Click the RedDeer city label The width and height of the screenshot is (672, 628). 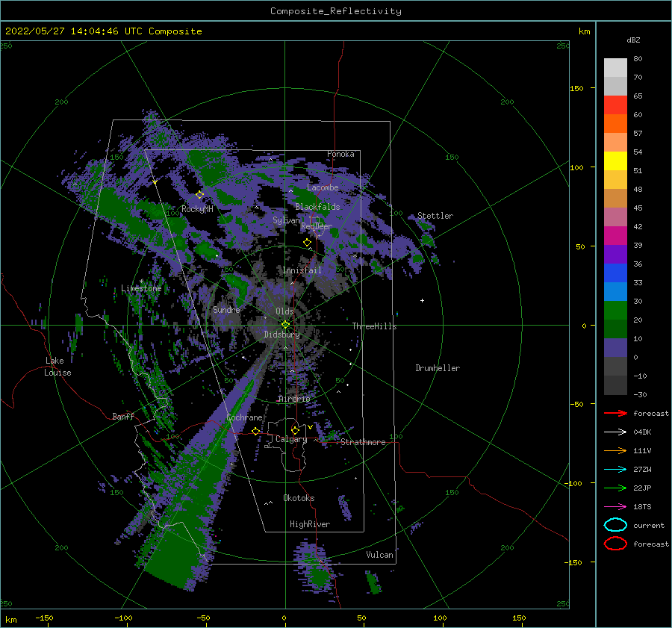tap(317, 226)
